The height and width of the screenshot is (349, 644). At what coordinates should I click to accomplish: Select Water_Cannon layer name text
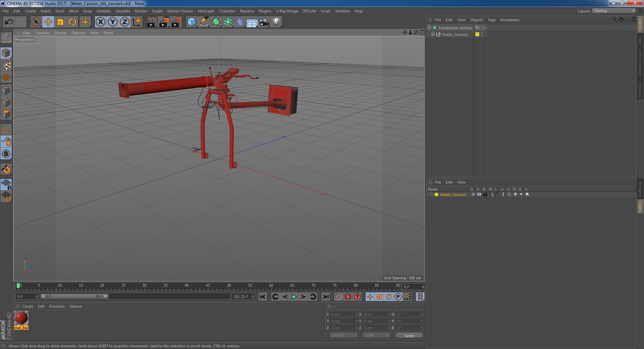453,195
